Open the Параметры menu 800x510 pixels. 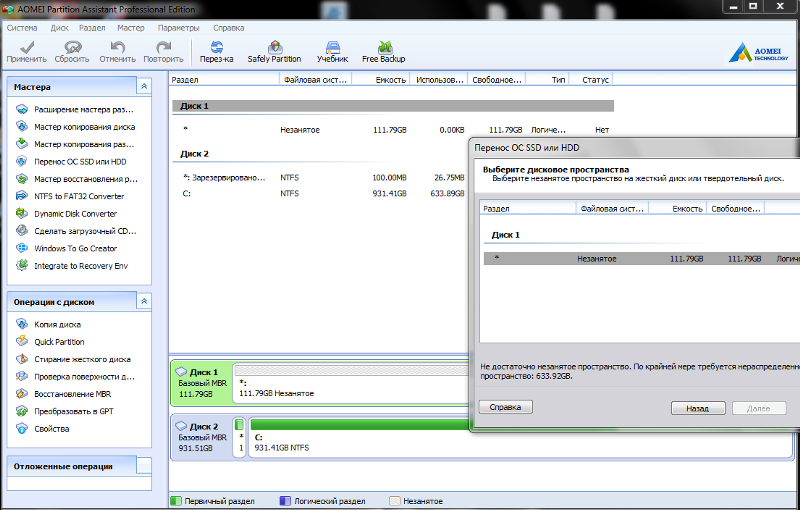point(179,28)
